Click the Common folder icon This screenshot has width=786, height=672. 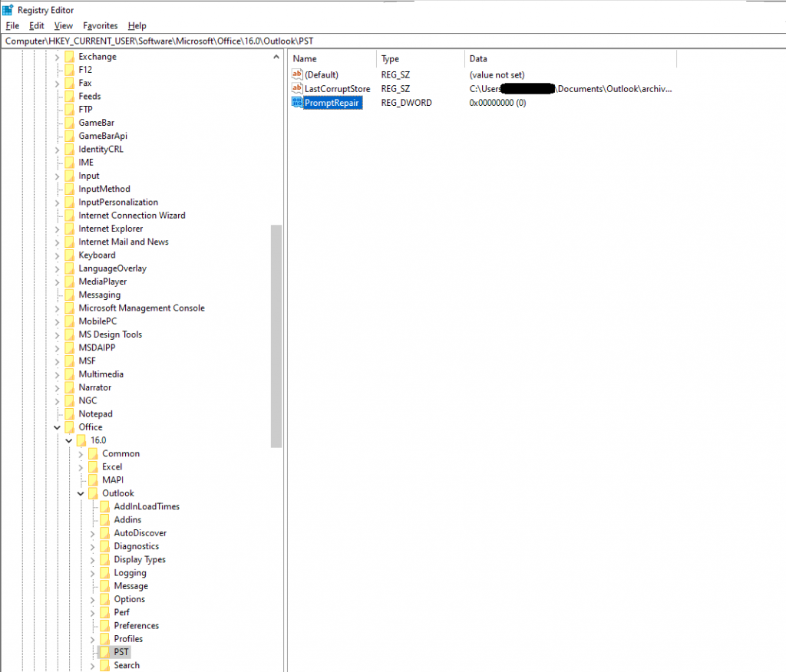point(93,453)
